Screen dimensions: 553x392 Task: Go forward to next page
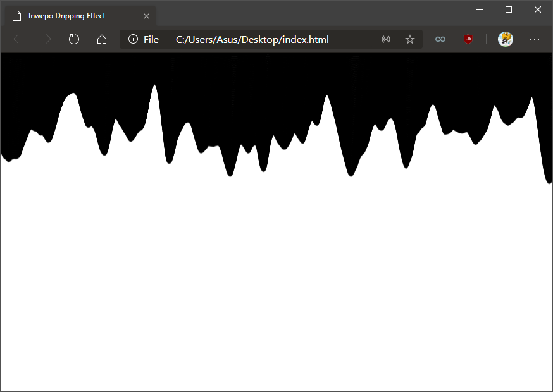coord(46,39)
